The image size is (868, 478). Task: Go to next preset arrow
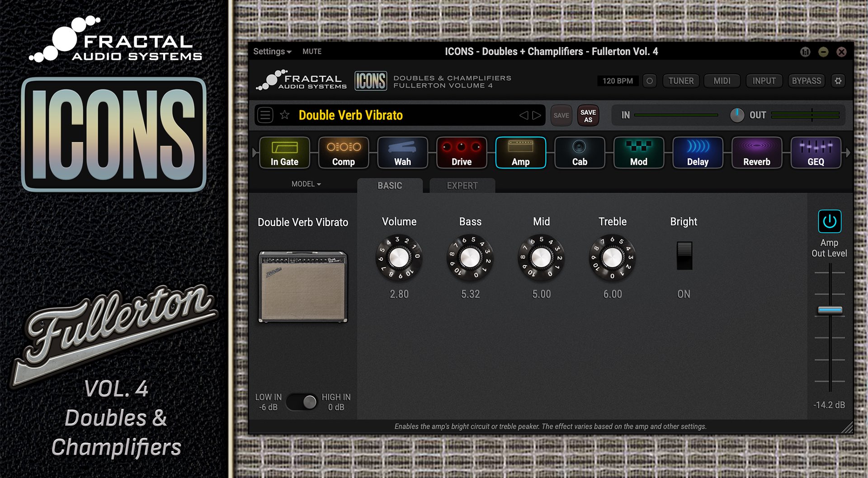tap(537, 115)
